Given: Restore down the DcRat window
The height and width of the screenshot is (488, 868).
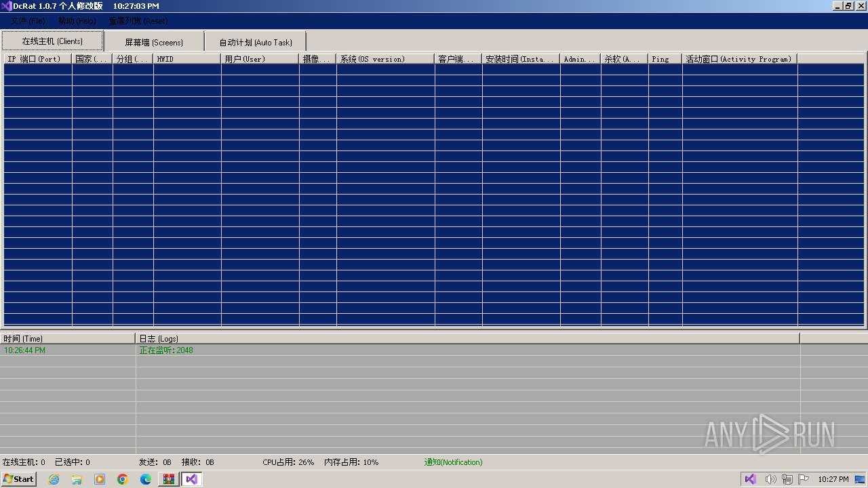Looking at the screenshot, I should pyautogui.click(x=848, y=6).
